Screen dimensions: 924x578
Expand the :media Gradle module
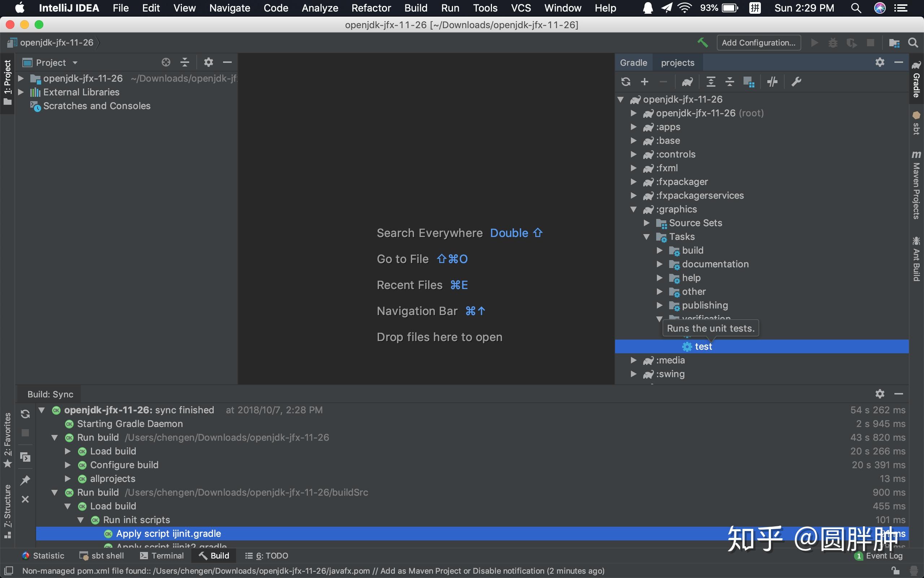[x=633, y=360]
